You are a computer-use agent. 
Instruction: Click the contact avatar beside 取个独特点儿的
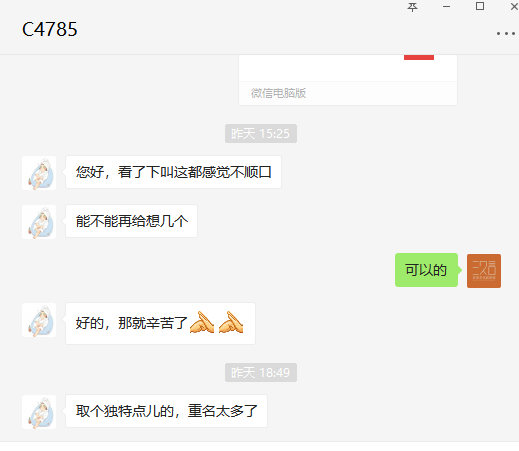click(x=39, y=412)
